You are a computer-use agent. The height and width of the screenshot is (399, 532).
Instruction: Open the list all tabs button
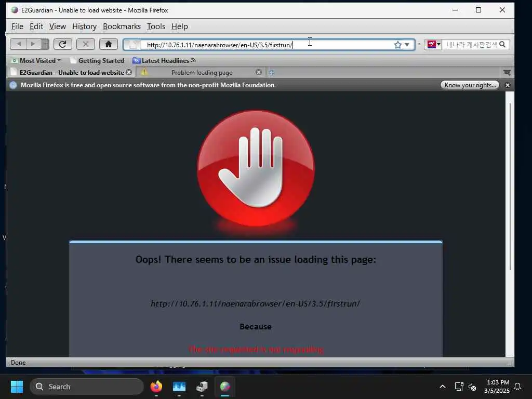[507, 72]
